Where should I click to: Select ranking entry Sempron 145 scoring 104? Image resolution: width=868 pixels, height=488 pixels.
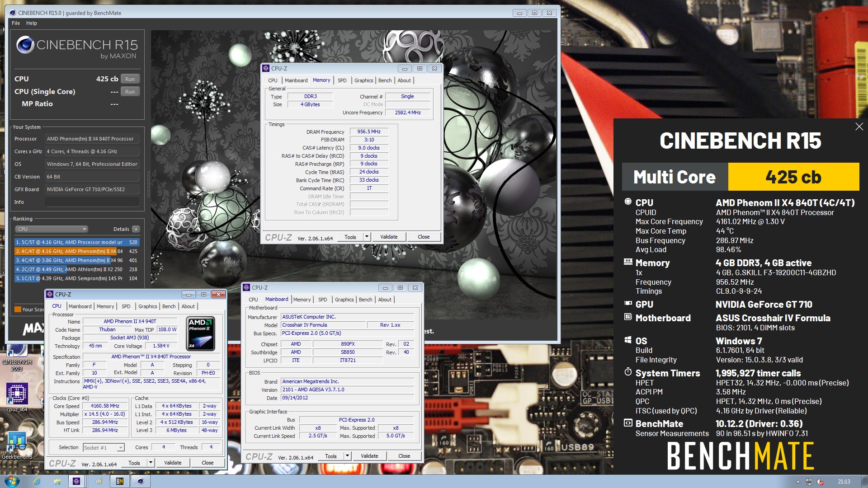[x=77, y=278]
